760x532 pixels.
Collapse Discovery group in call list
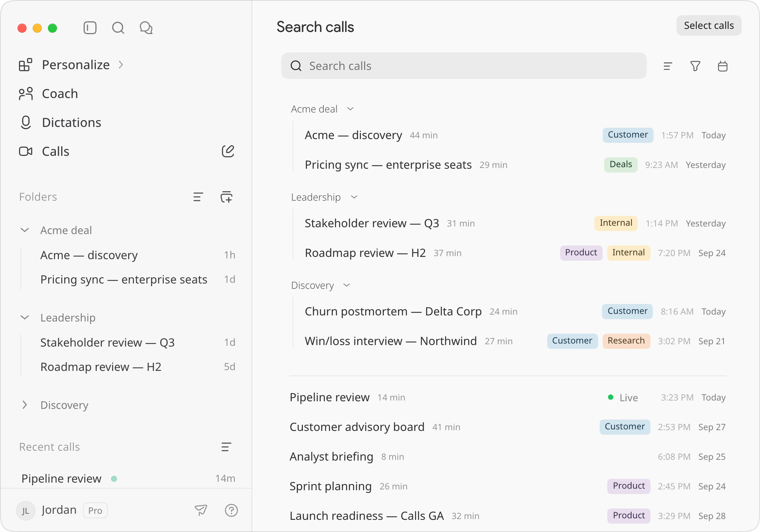(x=347, y=285)
